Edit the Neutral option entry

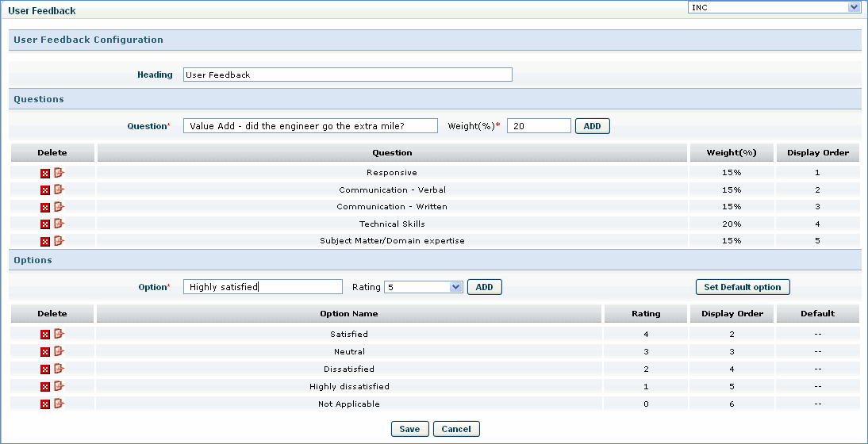[59, 351]
